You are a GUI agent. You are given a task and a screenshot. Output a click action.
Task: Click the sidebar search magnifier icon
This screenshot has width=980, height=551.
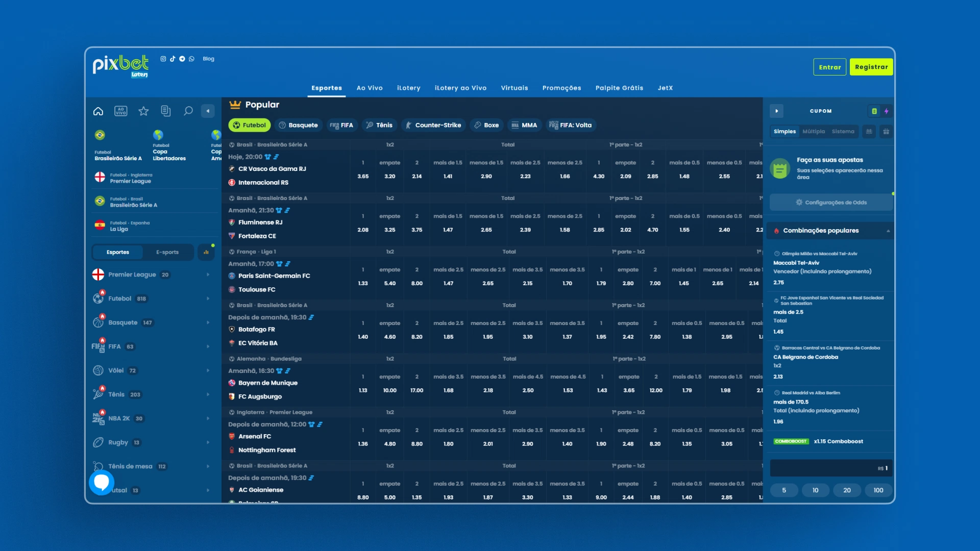click(x=188, y=111)
